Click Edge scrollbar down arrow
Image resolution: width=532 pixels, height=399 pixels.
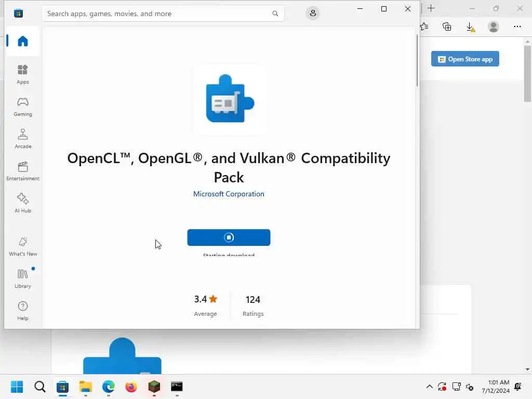[x=527, y=369]
